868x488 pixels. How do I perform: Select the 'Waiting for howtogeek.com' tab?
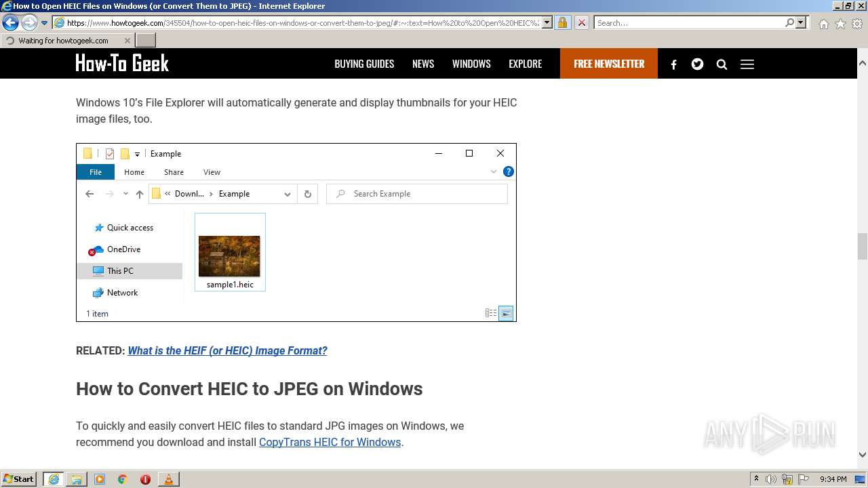[x=67, y=41]
